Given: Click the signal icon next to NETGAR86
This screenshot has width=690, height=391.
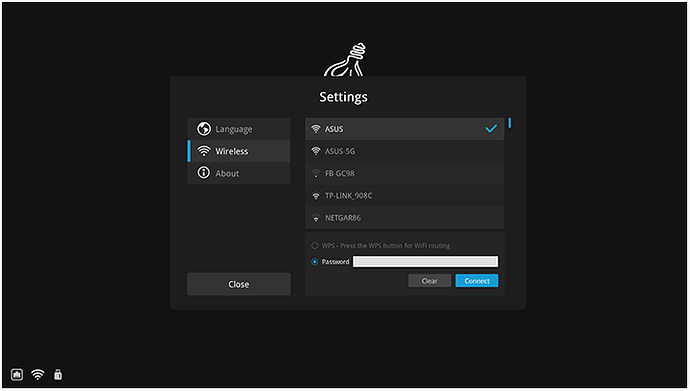Looking at the screenshot, I should coord(316,218).
